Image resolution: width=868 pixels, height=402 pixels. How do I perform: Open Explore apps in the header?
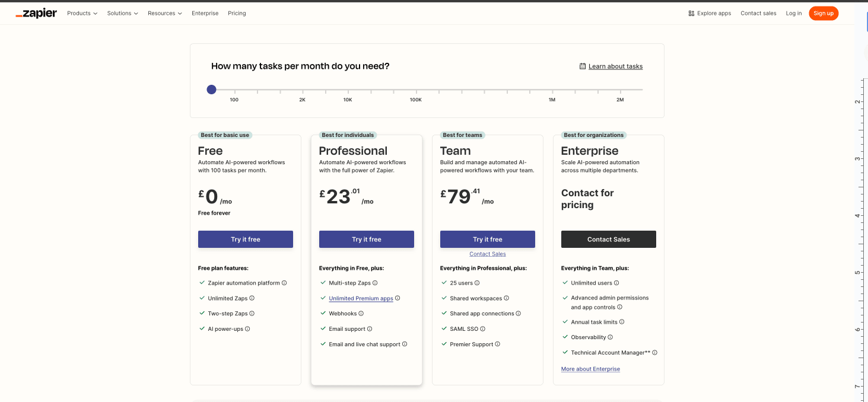coord(710,13)
